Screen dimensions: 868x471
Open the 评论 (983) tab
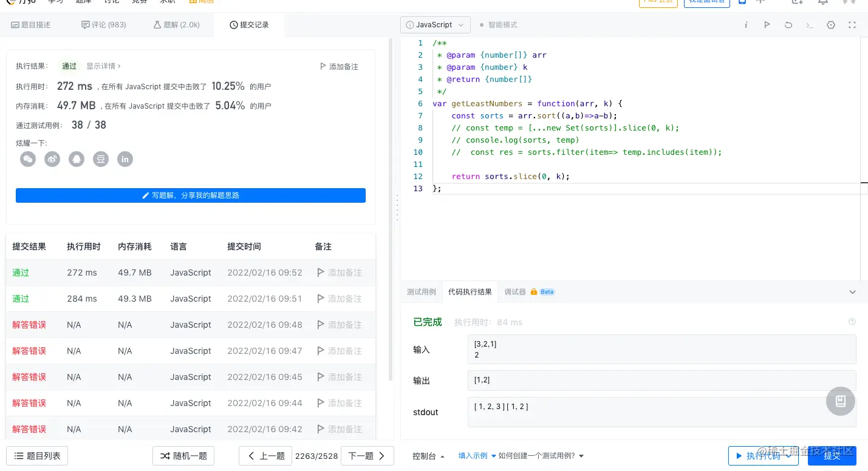pos(104,25)
